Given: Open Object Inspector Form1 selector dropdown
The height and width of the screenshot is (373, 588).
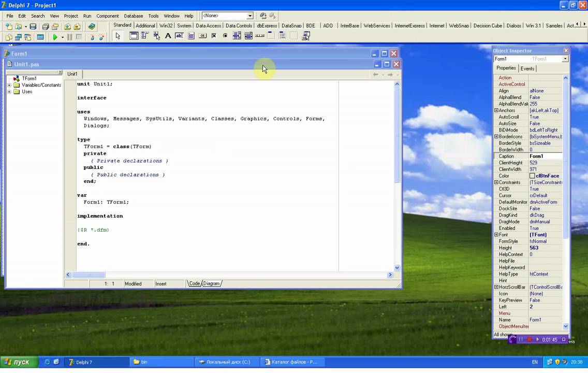Looking at the screenshot, I should (565, 59).
